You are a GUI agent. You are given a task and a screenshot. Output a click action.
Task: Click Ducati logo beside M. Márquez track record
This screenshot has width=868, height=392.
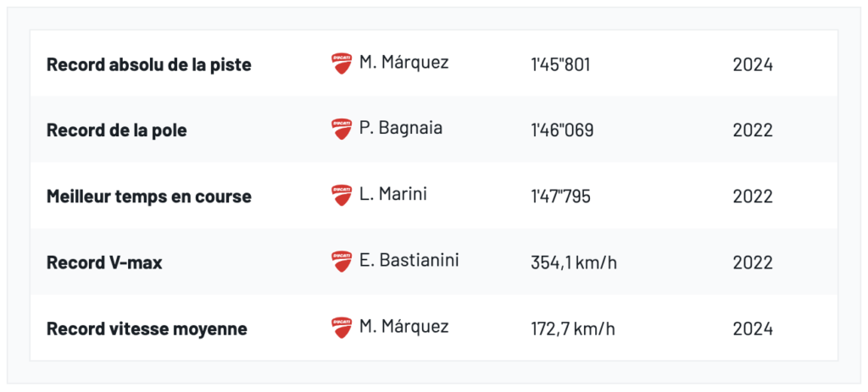pyautogui.click(x=342, y=63)
